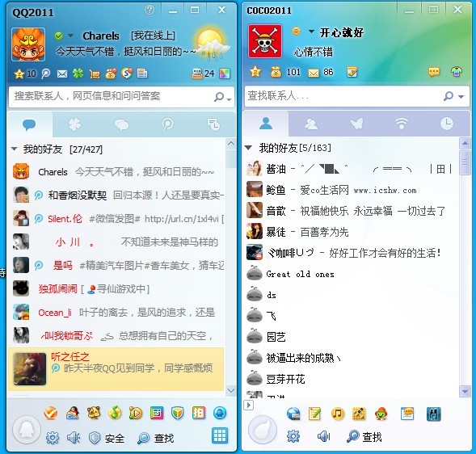Click Charels signature text in QQ2011 header
This screenshot has width=476, height=454.
(x=126, y=51)
